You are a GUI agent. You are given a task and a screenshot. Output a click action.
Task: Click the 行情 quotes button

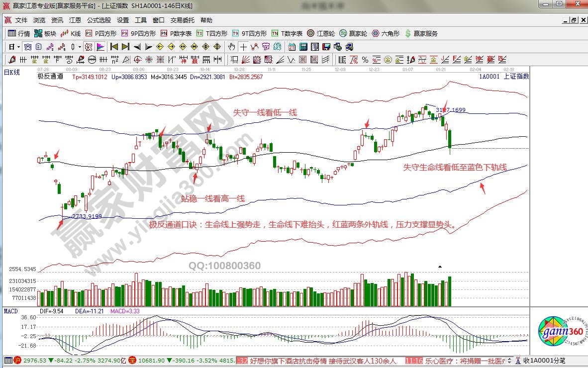19,34
